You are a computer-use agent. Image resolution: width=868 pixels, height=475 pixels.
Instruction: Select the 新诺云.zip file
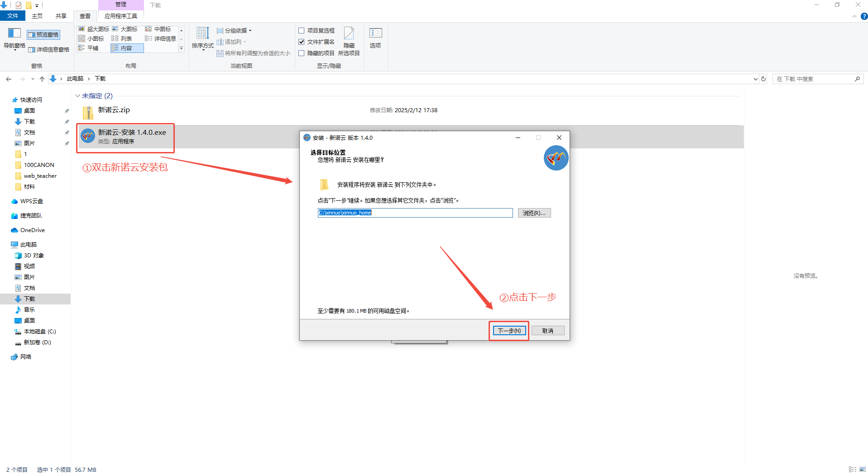click(408, 112)
